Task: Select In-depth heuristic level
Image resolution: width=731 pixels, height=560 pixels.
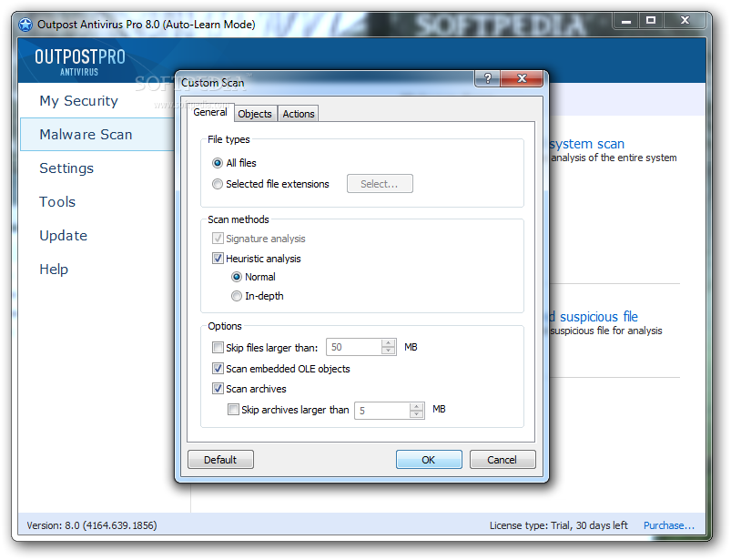Action: (237, 296)
